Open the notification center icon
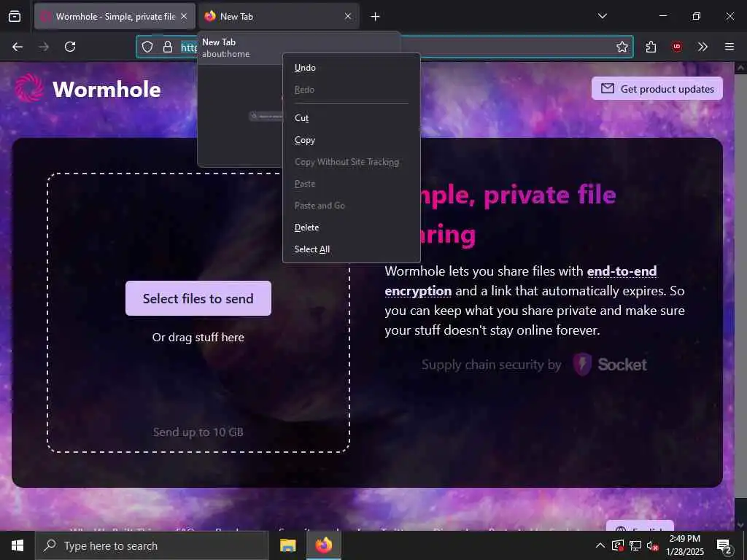 click(724, 545)
